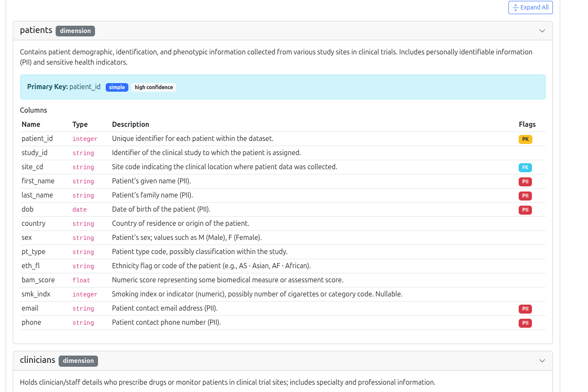Image resolution: width=588 pixels, height=392 pixels.
Task: Click the PII flag for last_name
Action: point(525,195)
